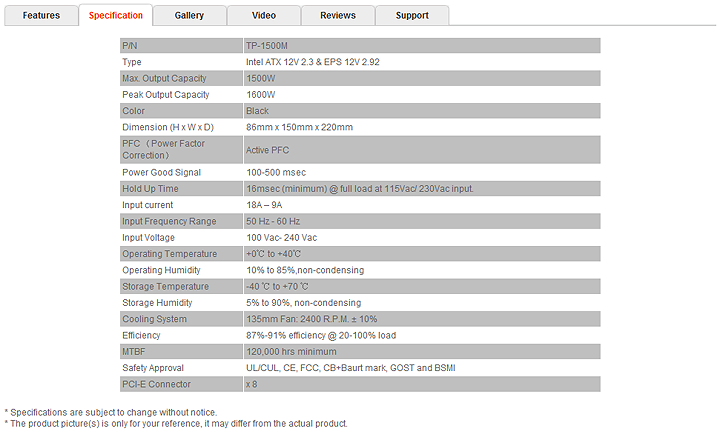This screenshot has height=437, width=720.
Task: Click the MTBF 120,000 hrs value
Action: [292, 352]
